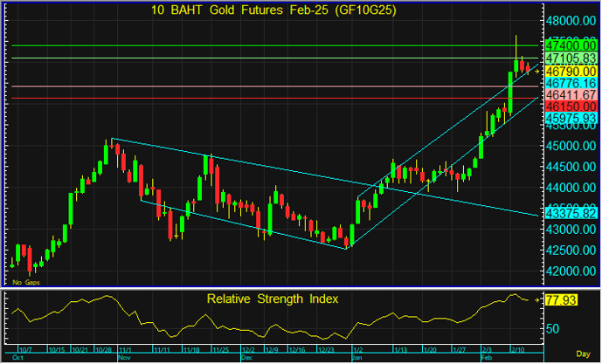Select the green 47400.00 price tag
Image resolution: width=602 pixels, height=364 pixels.
pyautogui.click(x=570, y=44)
